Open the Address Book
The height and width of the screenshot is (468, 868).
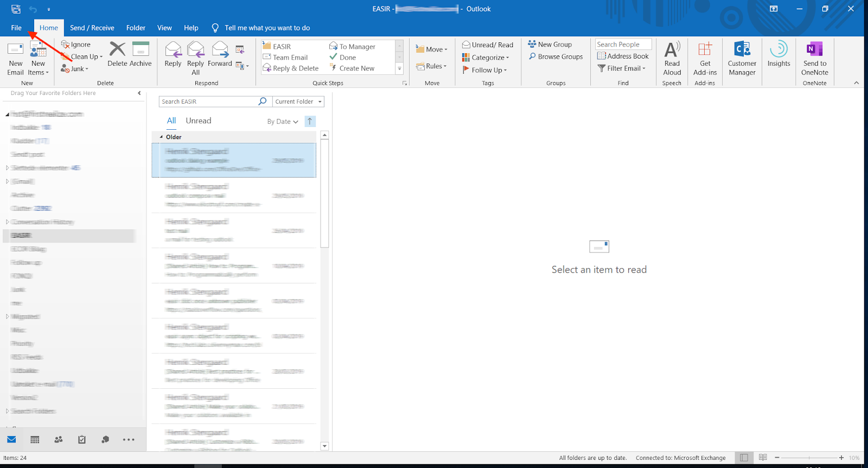coord(623,56)
